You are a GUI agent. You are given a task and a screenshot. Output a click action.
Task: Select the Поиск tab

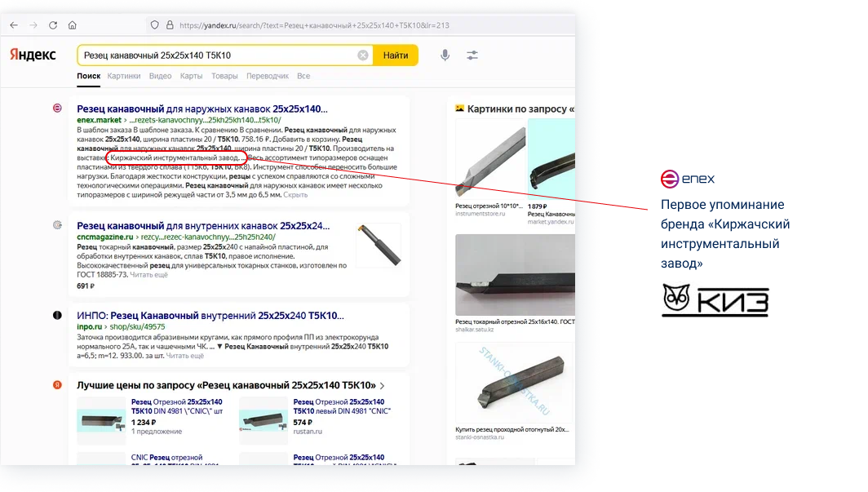[x=89, y=76]
